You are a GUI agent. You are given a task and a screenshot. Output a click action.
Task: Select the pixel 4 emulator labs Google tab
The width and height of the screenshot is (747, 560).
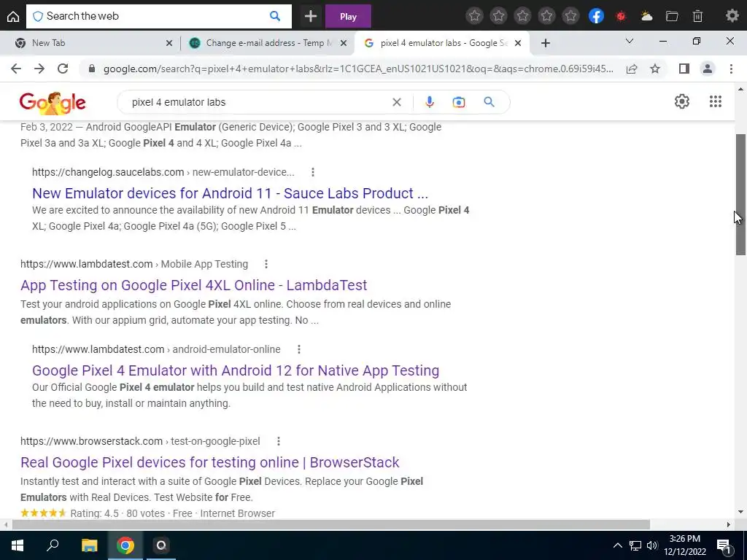[441, 43]
